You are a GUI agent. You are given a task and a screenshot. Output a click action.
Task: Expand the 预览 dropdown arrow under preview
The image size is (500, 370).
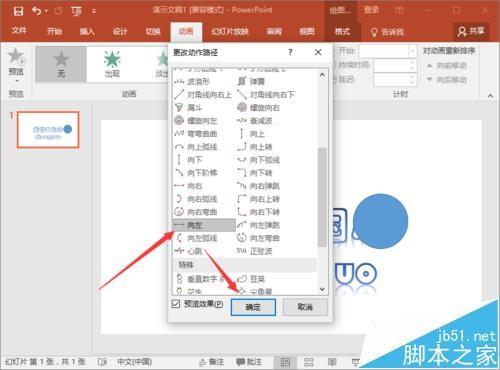pyautogui.click(x=16, y=81)
